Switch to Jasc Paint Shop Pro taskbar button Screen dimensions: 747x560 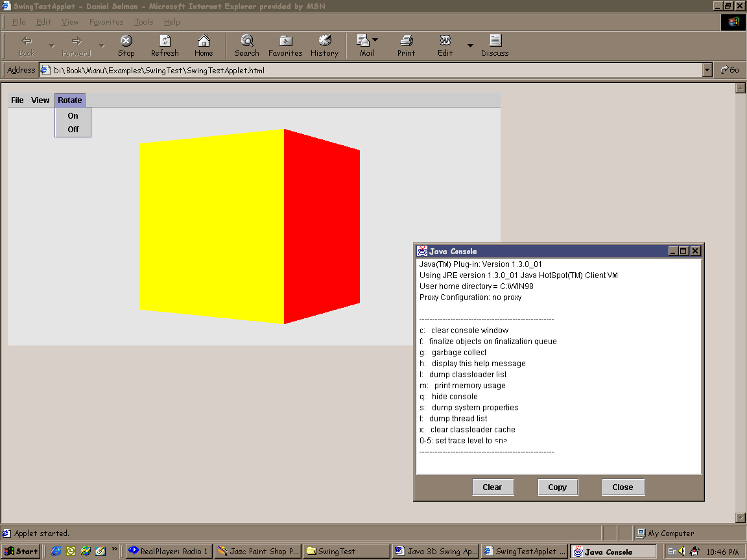coord(257,552)
